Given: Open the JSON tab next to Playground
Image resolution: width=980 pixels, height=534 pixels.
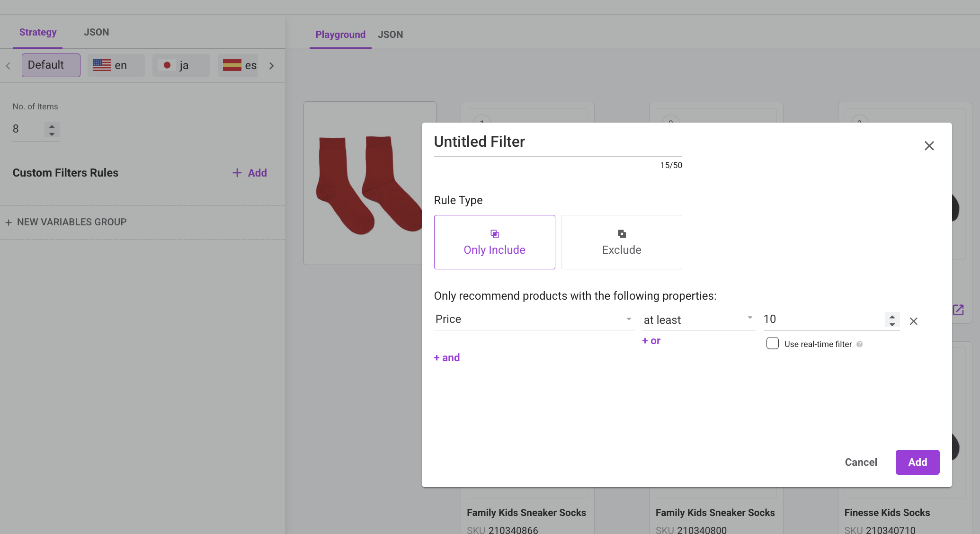Looking at the screenshot, I should tap(391, 35).
